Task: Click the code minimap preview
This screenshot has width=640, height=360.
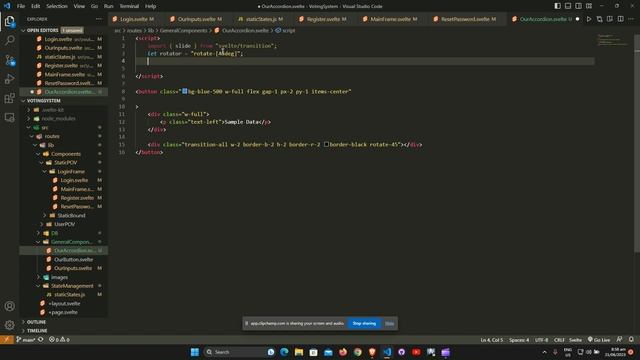Action: 612,40
